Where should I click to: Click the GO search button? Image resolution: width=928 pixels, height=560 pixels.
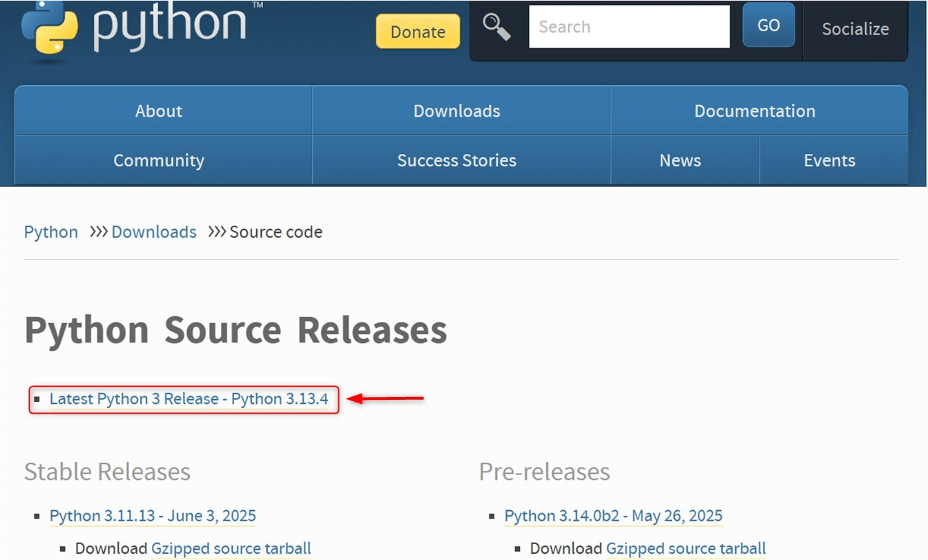[768, 26]
